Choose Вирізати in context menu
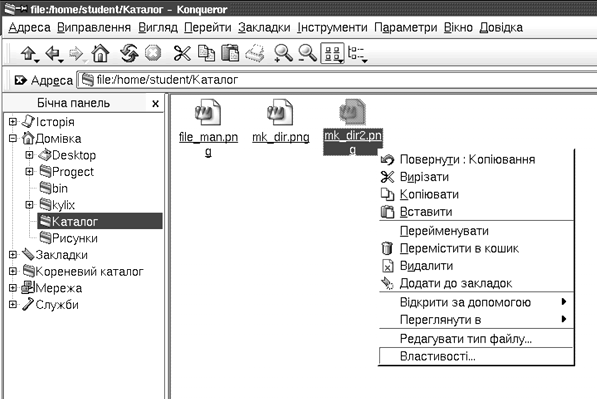Image resolution: width=597 pixels, height=399 pixels. pyautogui.click(x=476, y=177)
